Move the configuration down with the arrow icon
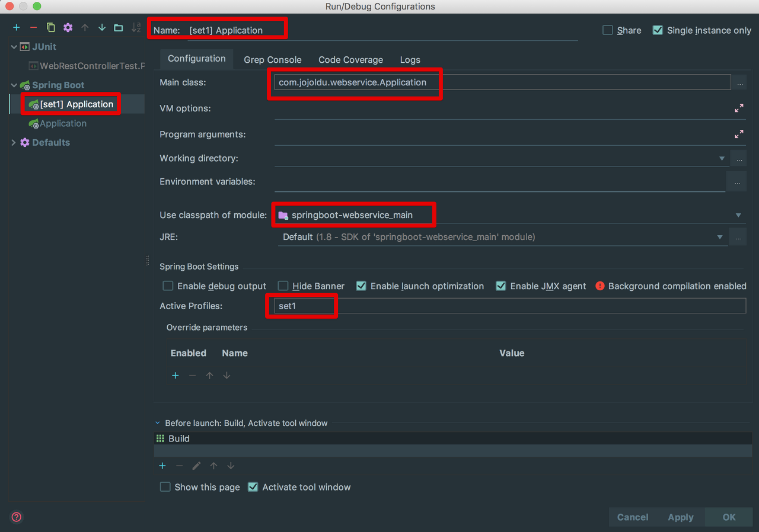 [102, 27]
